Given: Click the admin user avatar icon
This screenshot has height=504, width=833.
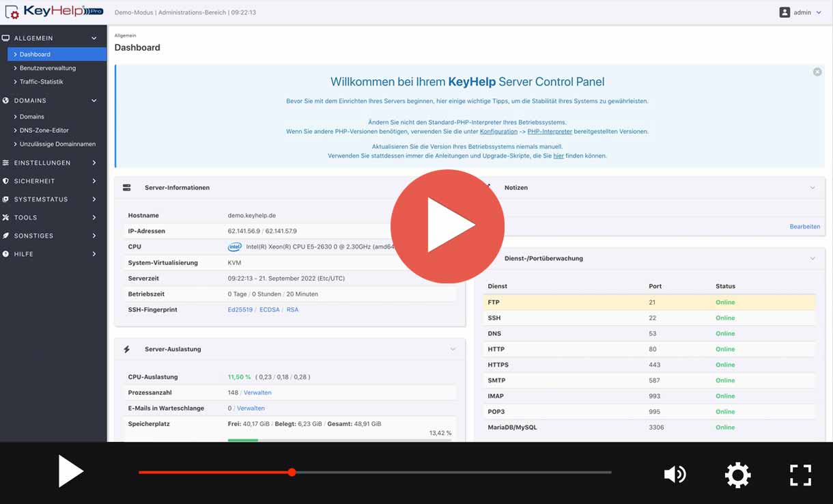Looking at the screenshot, I should [x=785, y=12].
